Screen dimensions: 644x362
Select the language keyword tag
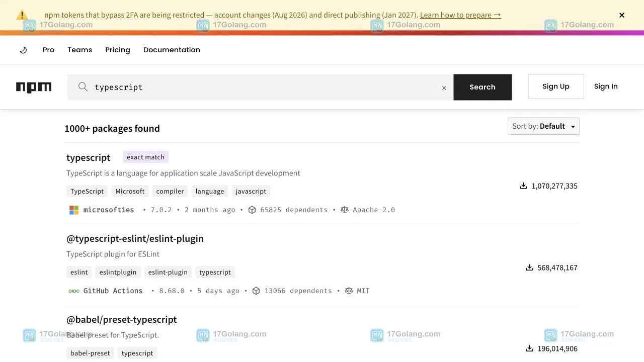(210, 191)
